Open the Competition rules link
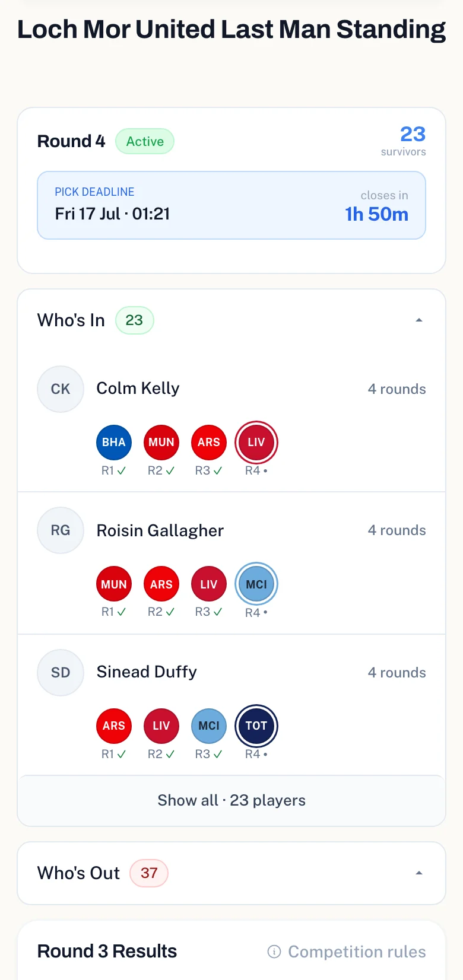 (357, 952)
